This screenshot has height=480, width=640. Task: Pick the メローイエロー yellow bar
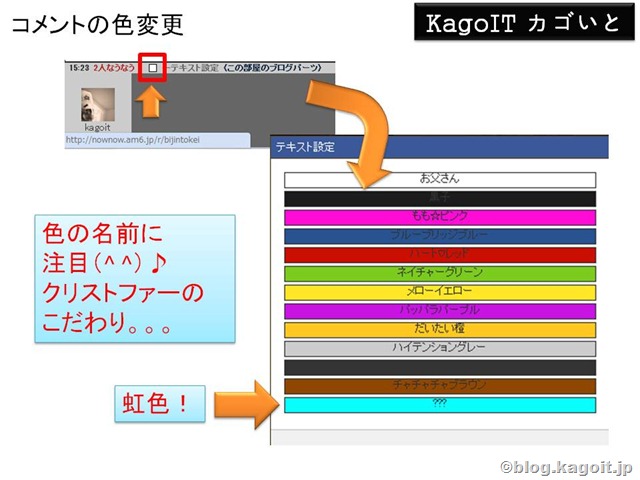pos(440,293)
